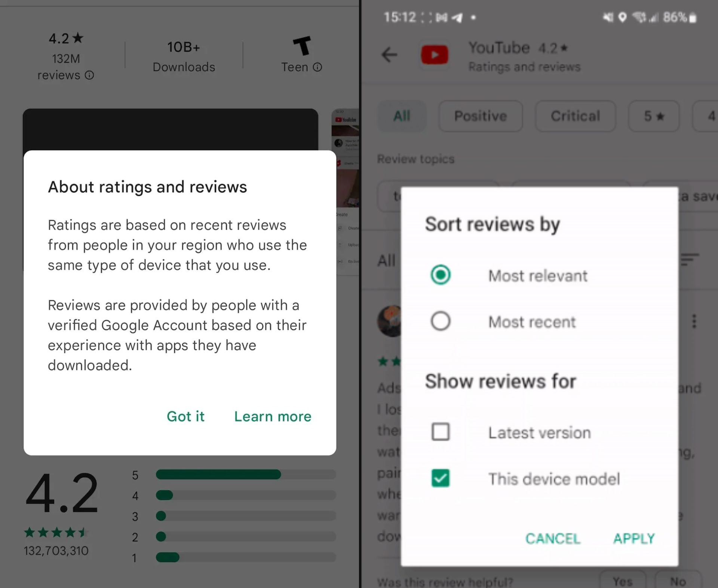Tap the 1-star rating bar
Viewport: 718px width, 588px height.
tap(246, 557)
